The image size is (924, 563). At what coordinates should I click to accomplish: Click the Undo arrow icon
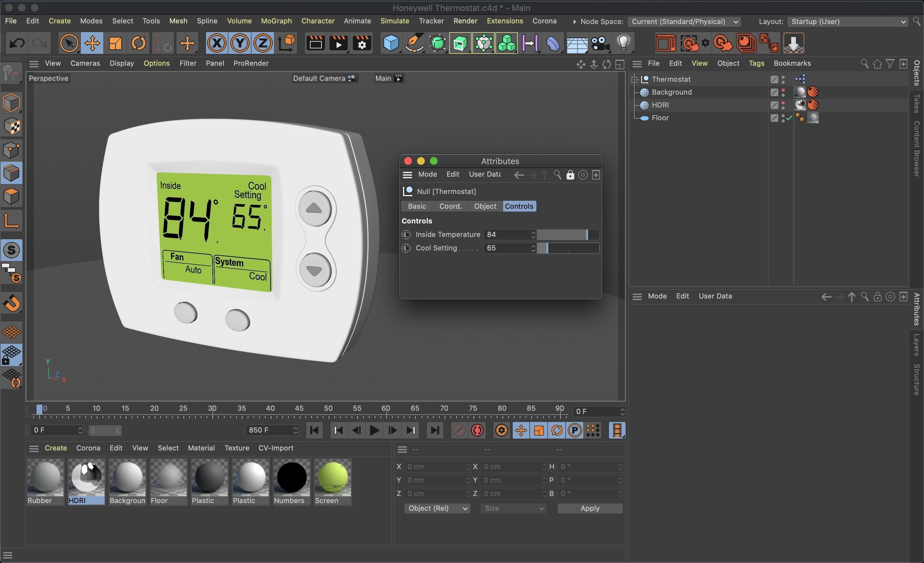tap(16, 43)
